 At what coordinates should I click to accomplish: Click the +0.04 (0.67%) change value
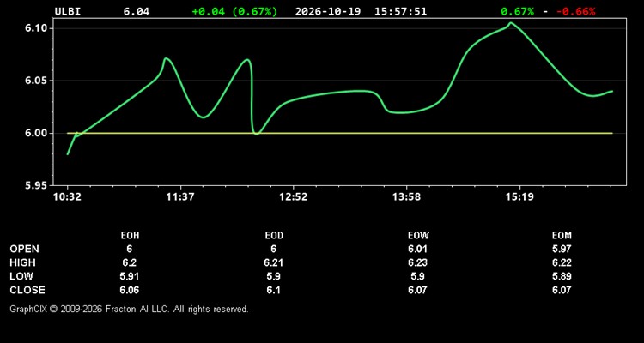coord(234,11)
